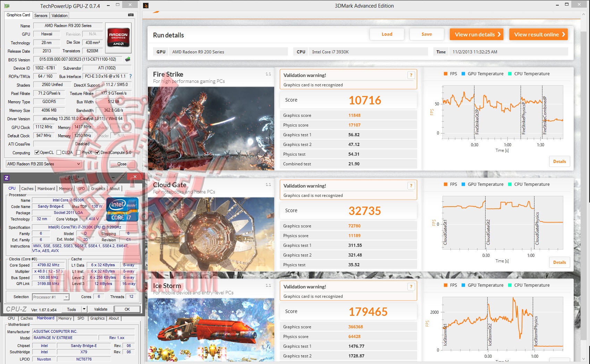Click the Validate button in CPU-Z

coord(101,309)
